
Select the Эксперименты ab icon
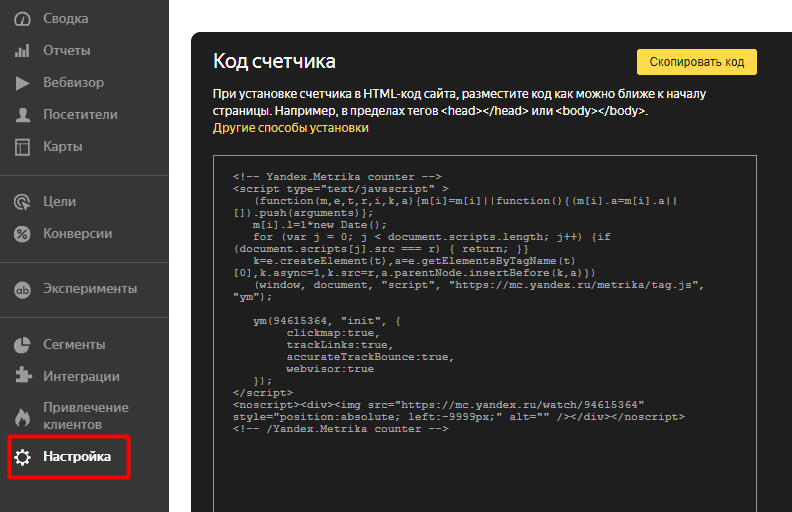click(22, 289)
